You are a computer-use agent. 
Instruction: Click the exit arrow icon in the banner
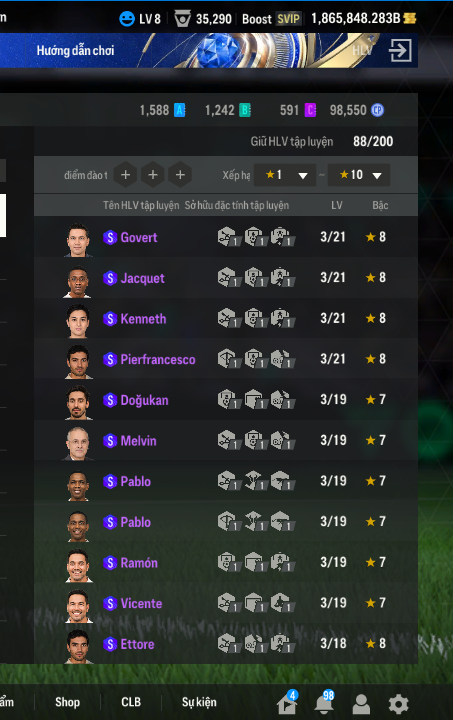(x=400, y=51)
